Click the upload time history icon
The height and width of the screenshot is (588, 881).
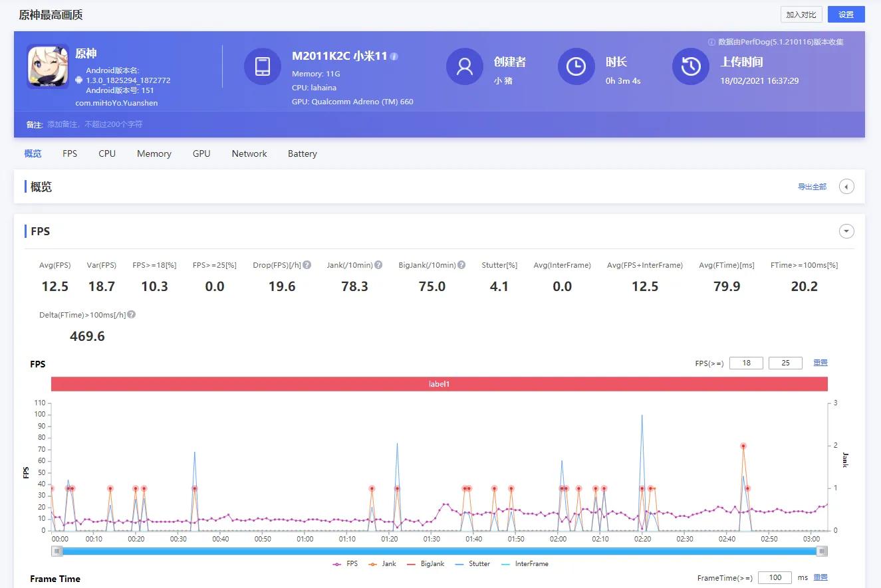pos(691,66)
